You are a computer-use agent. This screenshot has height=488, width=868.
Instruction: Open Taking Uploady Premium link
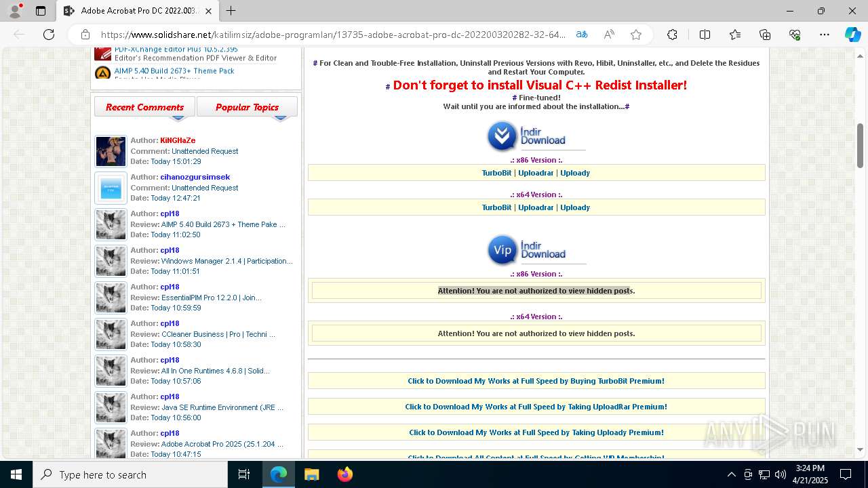coord(536,432)
